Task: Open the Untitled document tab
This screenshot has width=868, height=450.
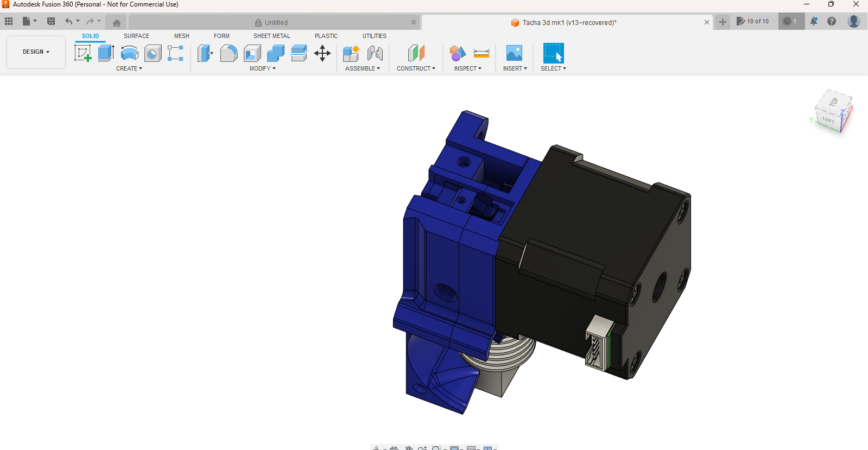Action: 276,23
